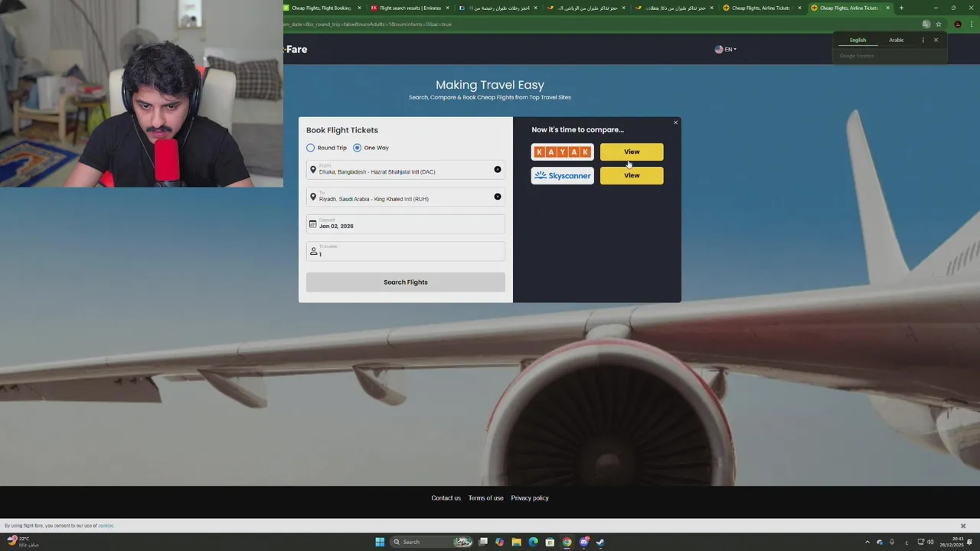Click the Skyscanner logo
This screenshot has width=980, height=551.
(x=563, y=175)
